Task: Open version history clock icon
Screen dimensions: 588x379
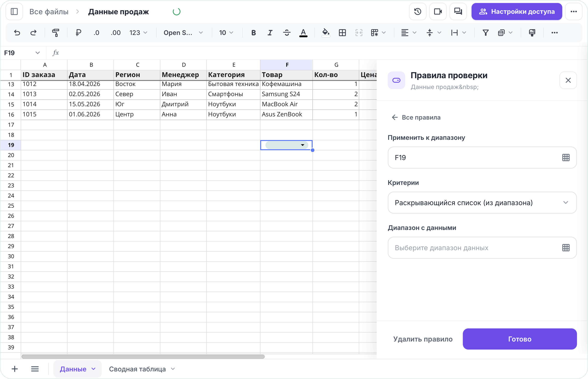Action: [x=418, y=11]
